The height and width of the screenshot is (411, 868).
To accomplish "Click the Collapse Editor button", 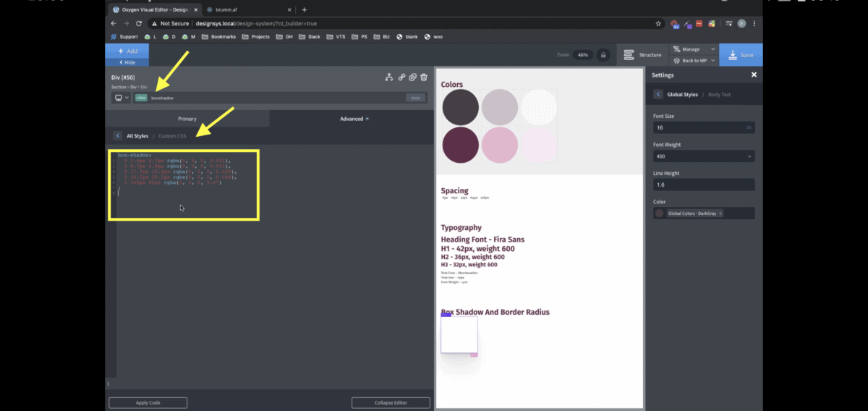I will click(x=391, y=403).
